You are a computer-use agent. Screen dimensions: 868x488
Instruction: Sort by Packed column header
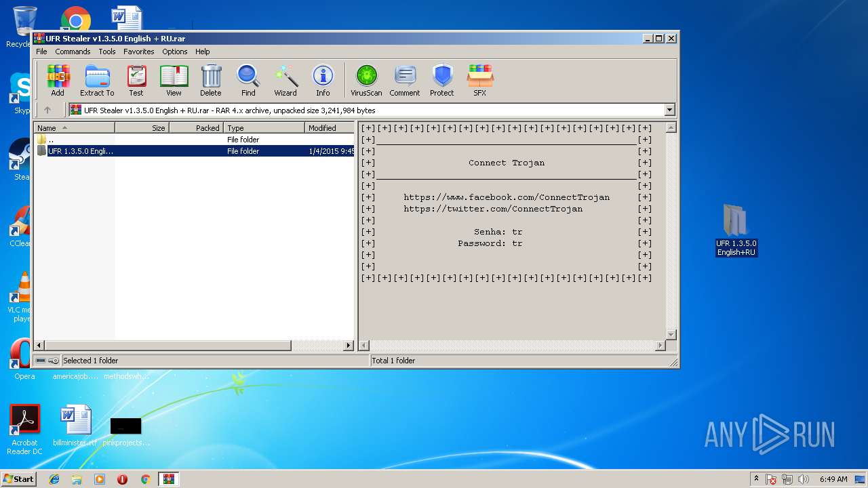click(x=196, y=127)
